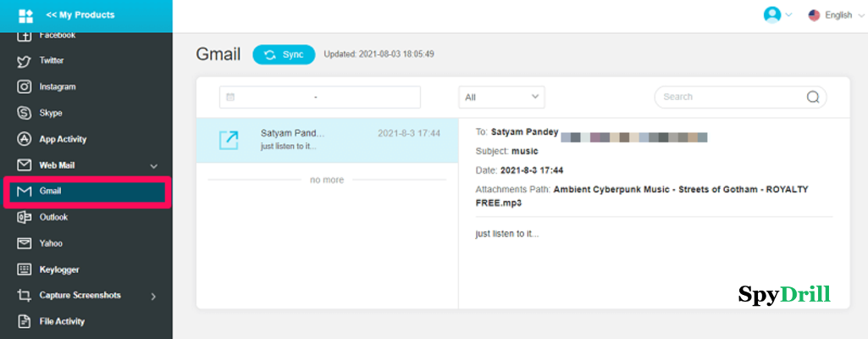Open the All filter dropdown

tap(501, 97)
